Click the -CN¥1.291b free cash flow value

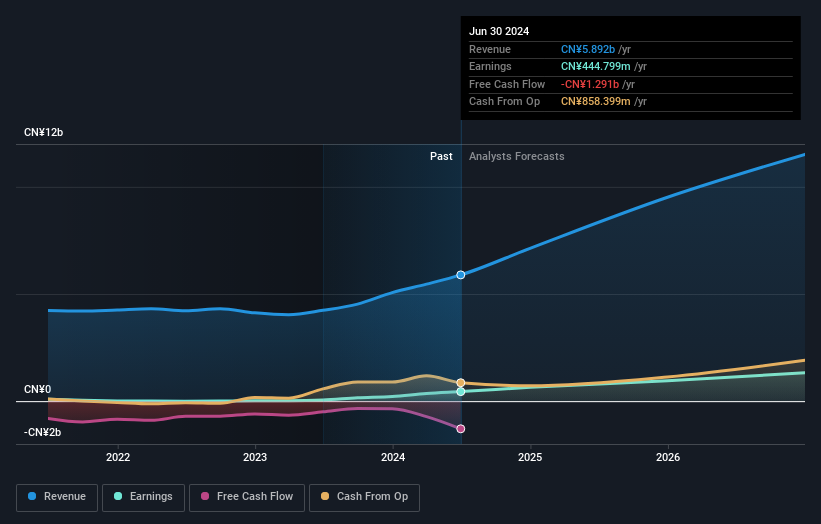590,84
